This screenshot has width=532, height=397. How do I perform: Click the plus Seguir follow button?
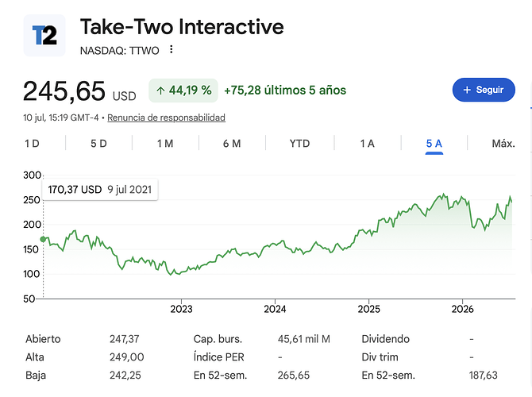(x=484, y=90)
